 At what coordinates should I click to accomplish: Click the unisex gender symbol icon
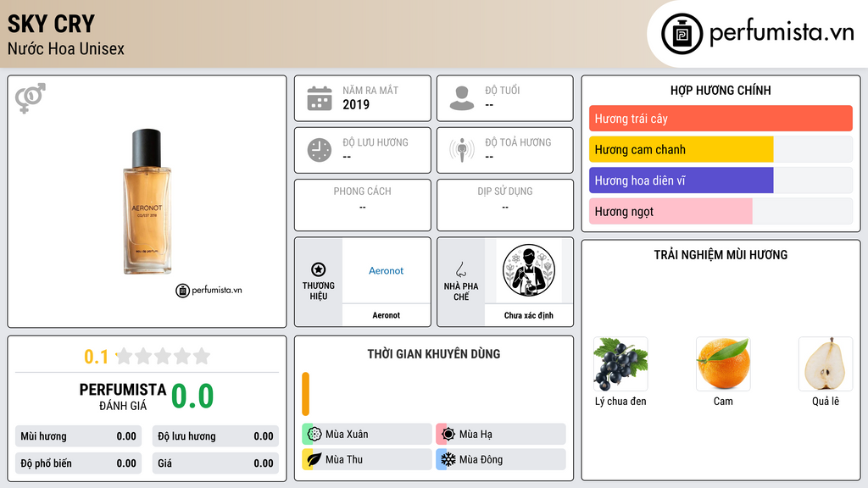30,98
